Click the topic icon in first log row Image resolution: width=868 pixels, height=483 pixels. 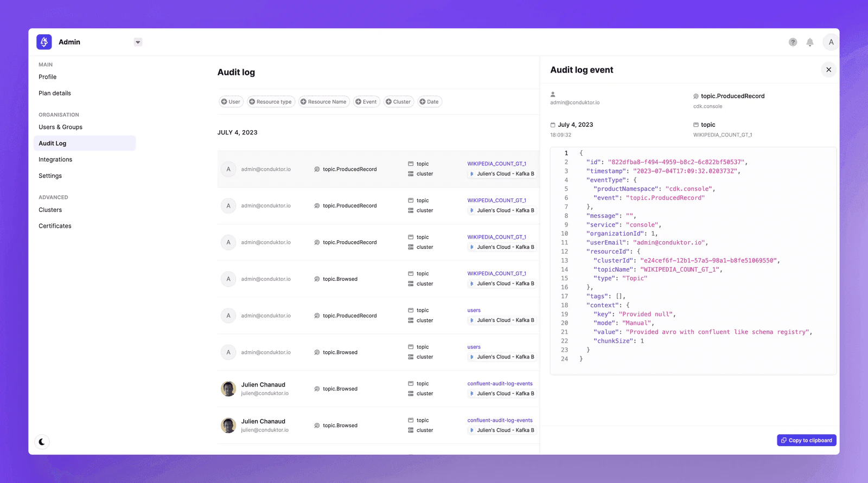411,164
